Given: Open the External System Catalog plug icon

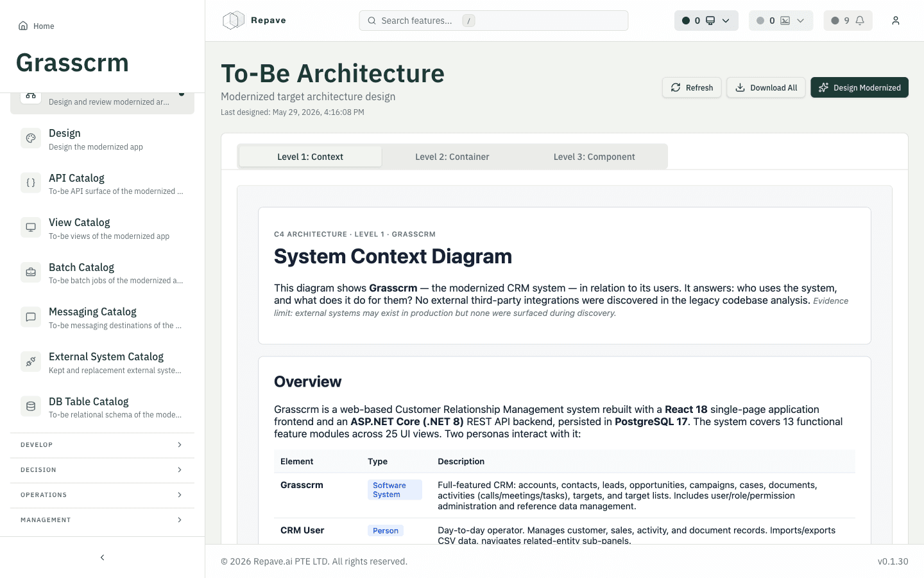Looking at the screenshot, I should tap(31, 362).
